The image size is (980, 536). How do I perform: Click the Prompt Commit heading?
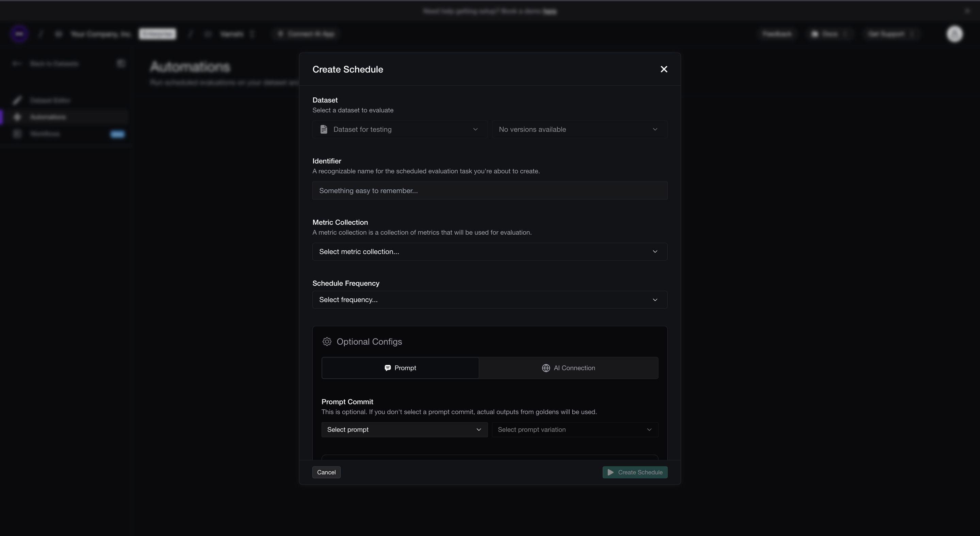[347, 401]
